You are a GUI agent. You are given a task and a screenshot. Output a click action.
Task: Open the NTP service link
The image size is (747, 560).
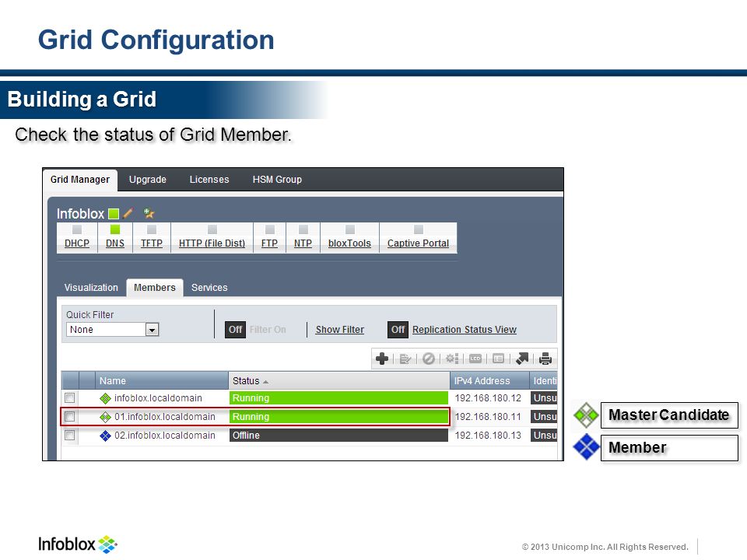[303, 243]
